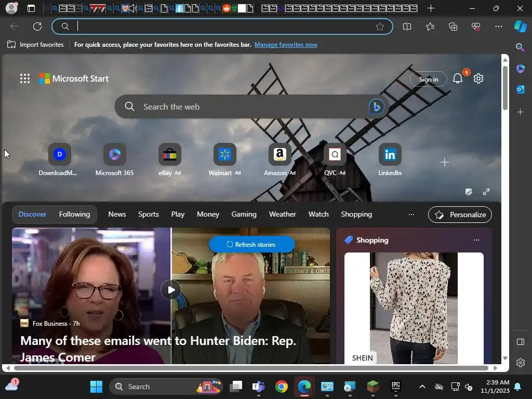Click the Personalize button
Image resolution: width=532 pixels, height=399 pixels.
pyautogui.click(x=460, y=215)
